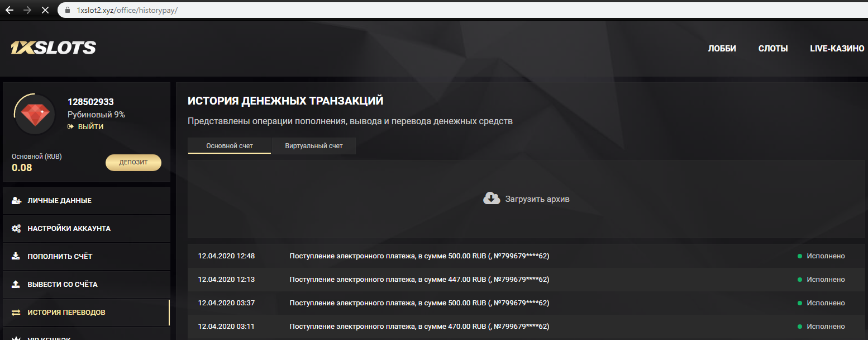
Task: Stop page loading with the X icon
Action: [45, 10]
